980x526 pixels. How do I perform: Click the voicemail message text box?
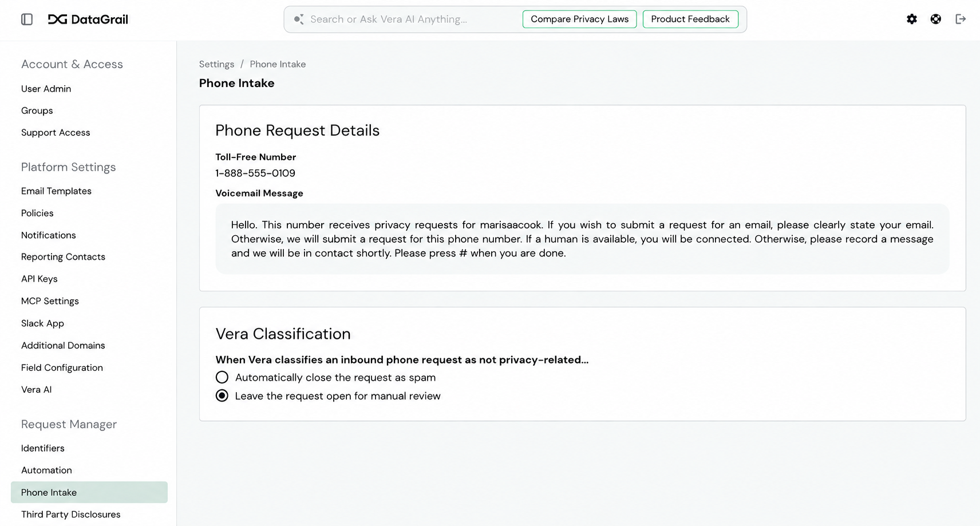click(582, 239)
